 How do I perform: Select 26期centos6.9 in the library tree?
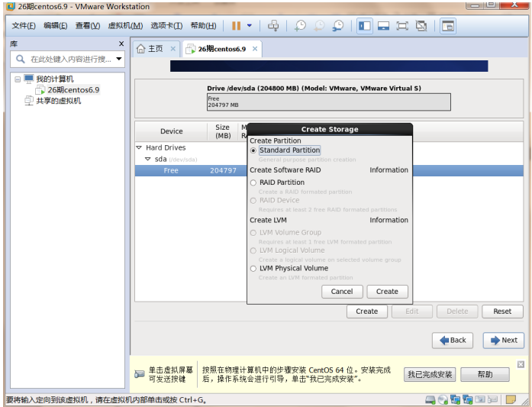click(73, 90)
